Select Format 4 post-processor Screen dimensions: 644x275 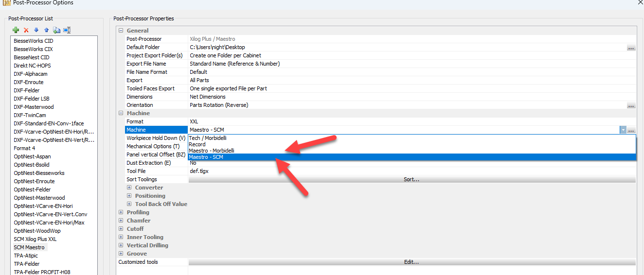[x=24, y=148]
